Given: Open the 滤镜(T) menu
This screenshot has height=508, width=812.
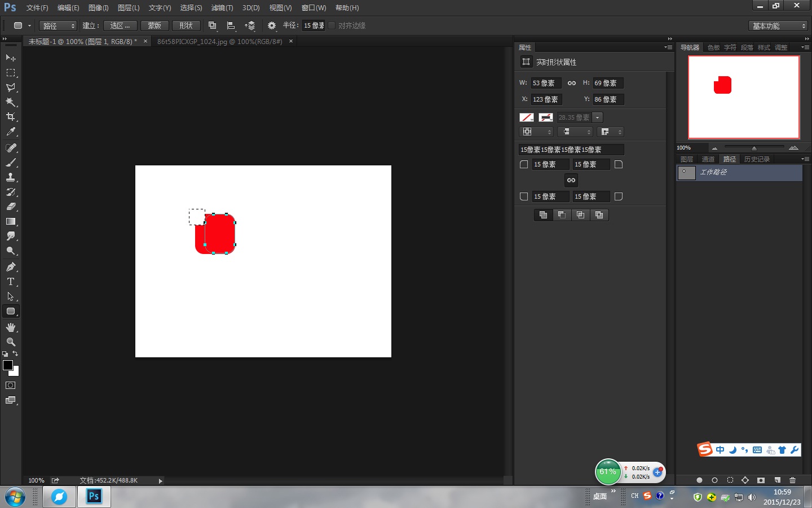Looking at the screenshot, I should (x=222, y=8).
